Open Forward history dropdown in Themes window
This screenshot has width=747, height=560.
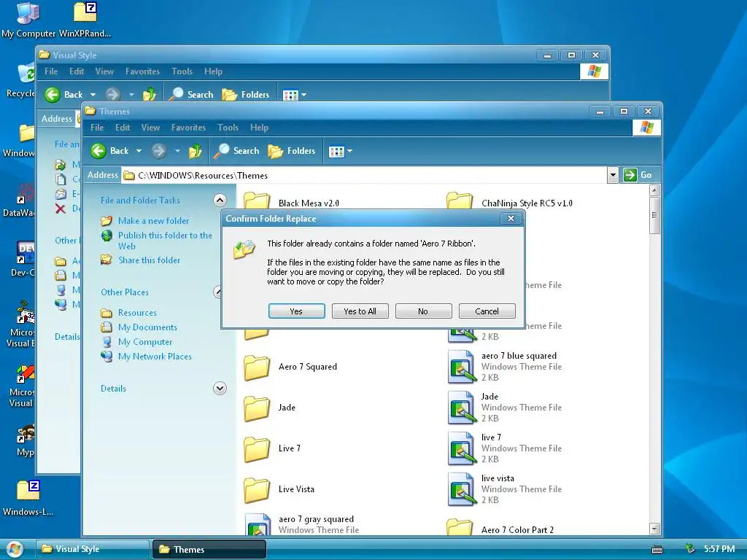tap(177, 151)
